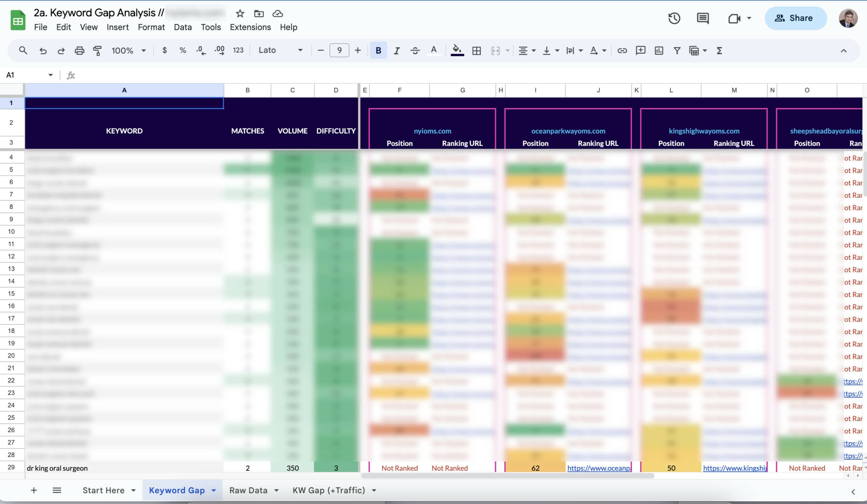Open the Extensions menu
The image size is (867, 504).
pyautogui.click(x=250, y=27)
